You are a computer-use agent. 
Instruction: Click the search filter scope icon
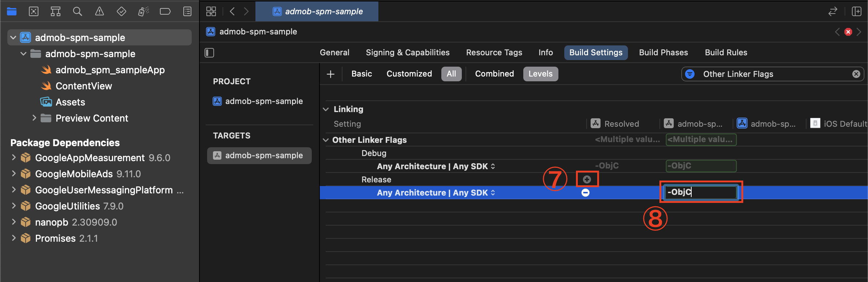pyautogui.click(x=690, y=74)
